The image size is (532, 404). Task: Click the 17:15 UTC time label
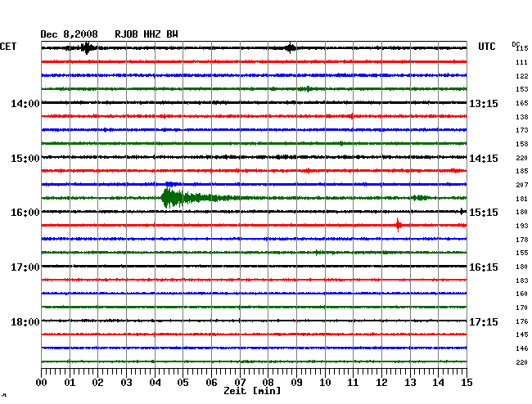(484, 321)
